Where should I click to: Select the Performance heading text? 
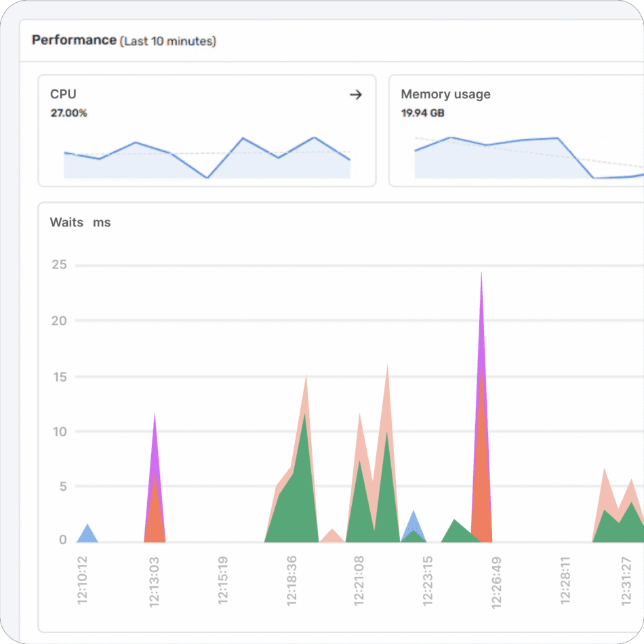(x=75, y=40)
